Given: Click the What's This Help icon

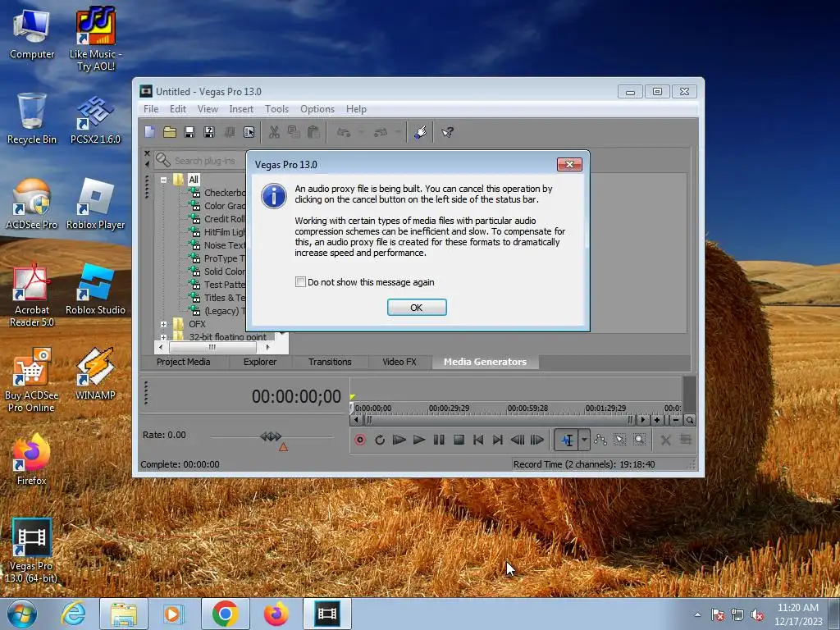Looking at the screenshot, I should click(447, 132).
